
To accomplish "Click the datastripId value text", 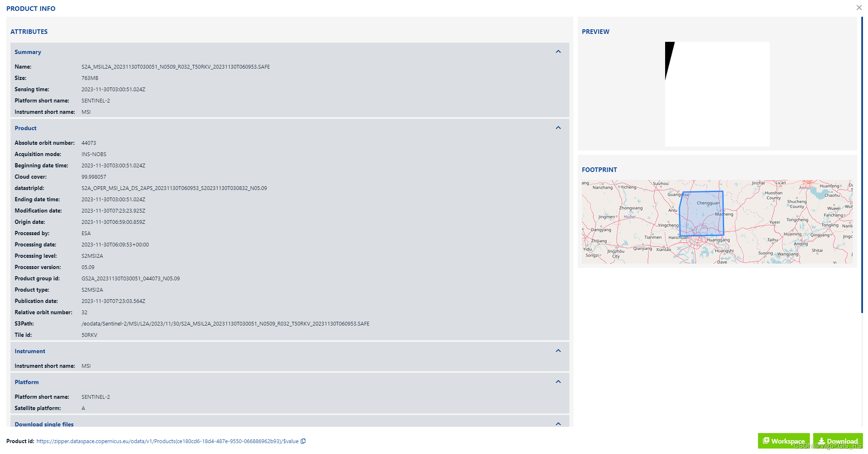I will (x=174, y=188).
